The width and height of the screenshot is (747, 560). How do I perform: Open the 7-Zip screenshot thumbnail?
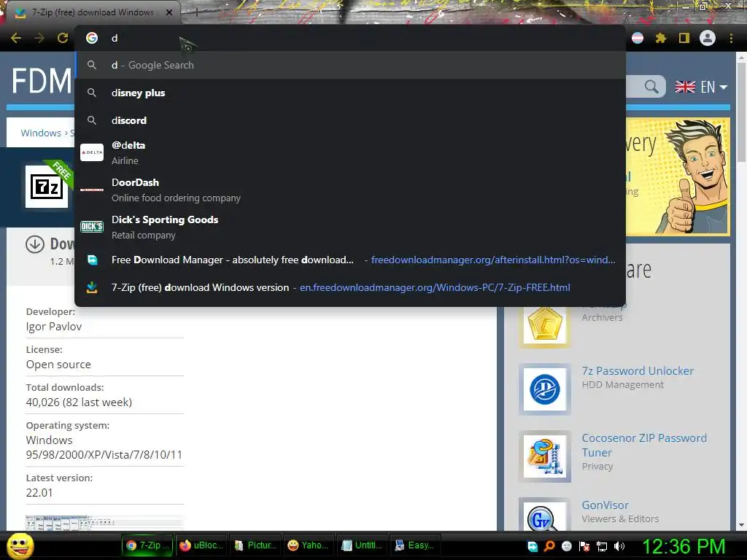[x=104, y=522]
